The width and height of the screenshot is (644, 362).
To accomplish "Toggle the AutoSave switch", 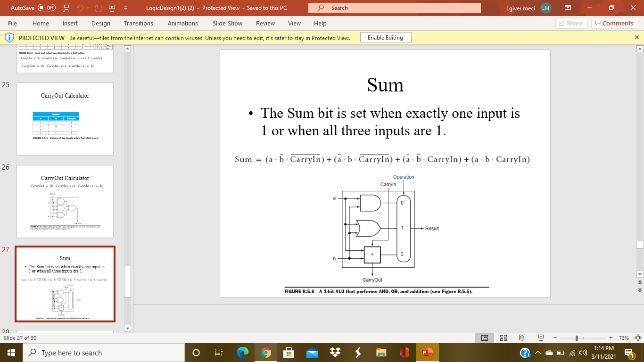I will tap(46, 8).
